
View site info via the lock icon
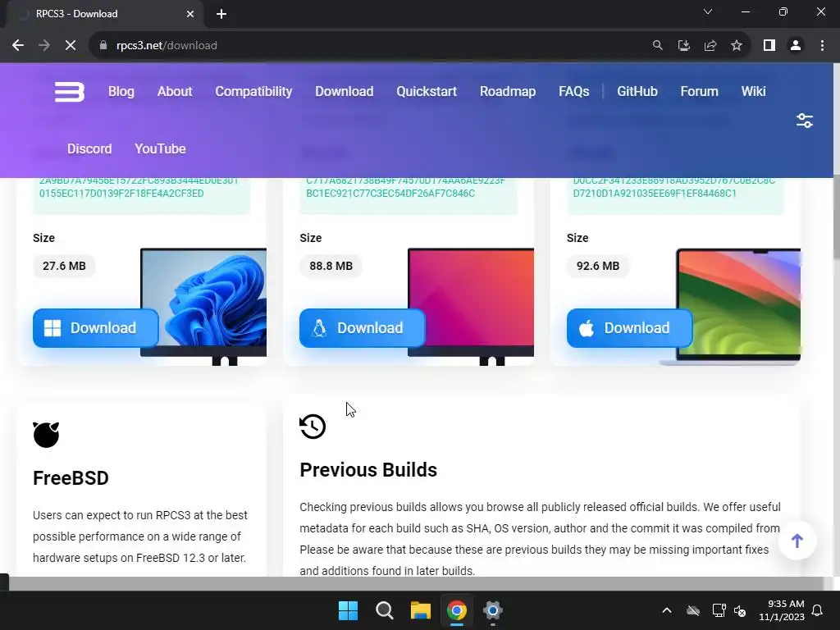click(x=103, y=46)
